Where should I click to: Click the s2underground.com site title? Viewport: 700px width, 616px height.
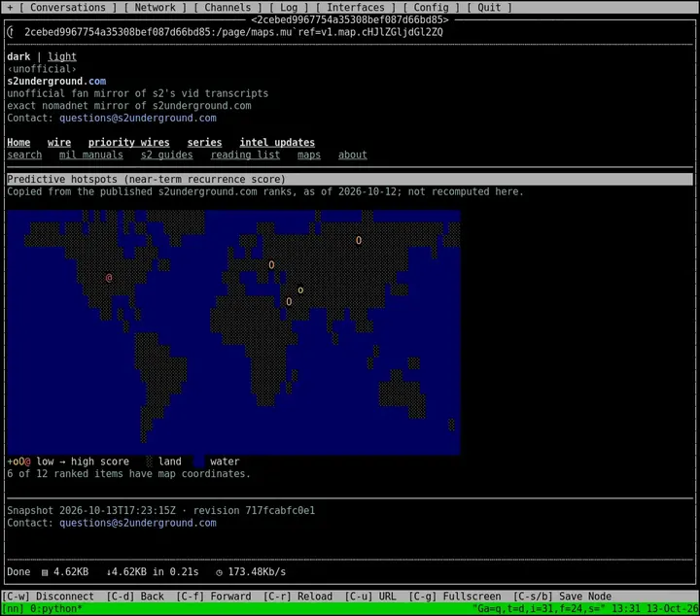click(56, 82)
